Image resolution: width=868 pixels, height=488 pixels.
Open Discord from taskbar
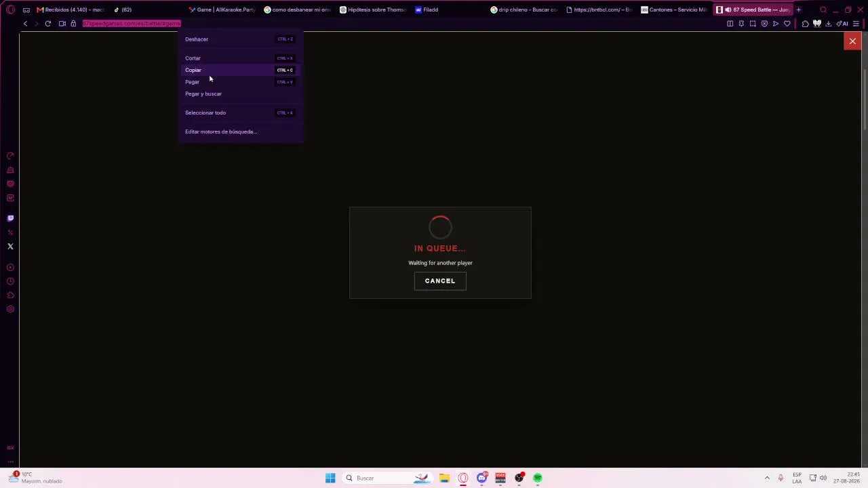(x=481, y=478)
